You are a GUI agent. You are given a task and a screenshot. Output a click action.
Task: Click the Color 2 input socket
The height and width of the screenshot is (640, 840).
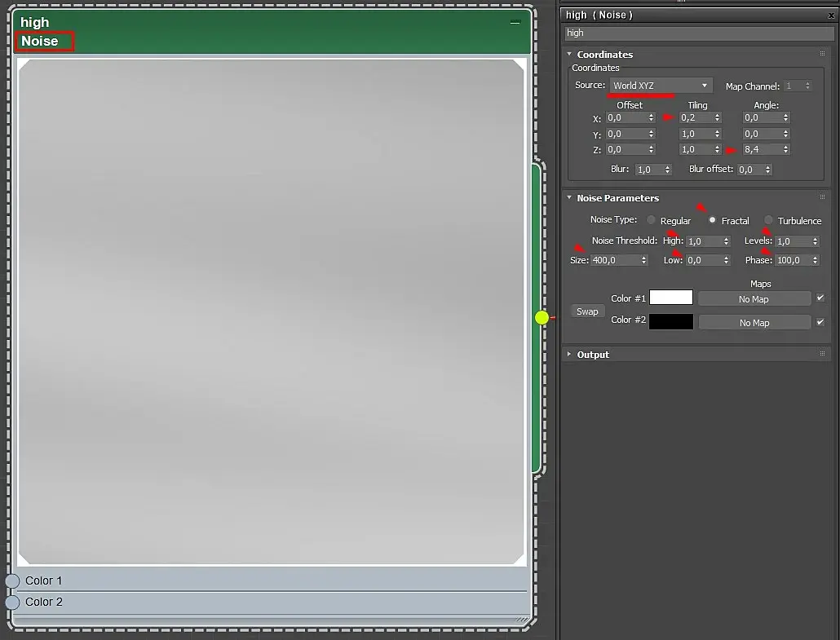coord(12,602)
